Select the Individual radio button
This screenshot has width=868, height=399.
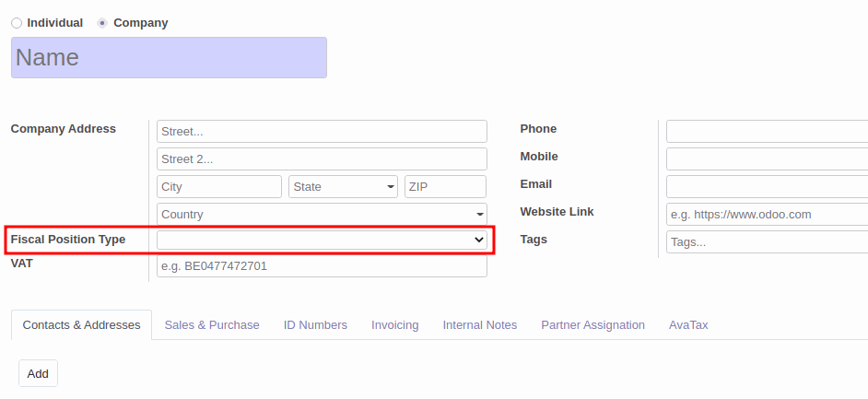click(x=17, y=23)
